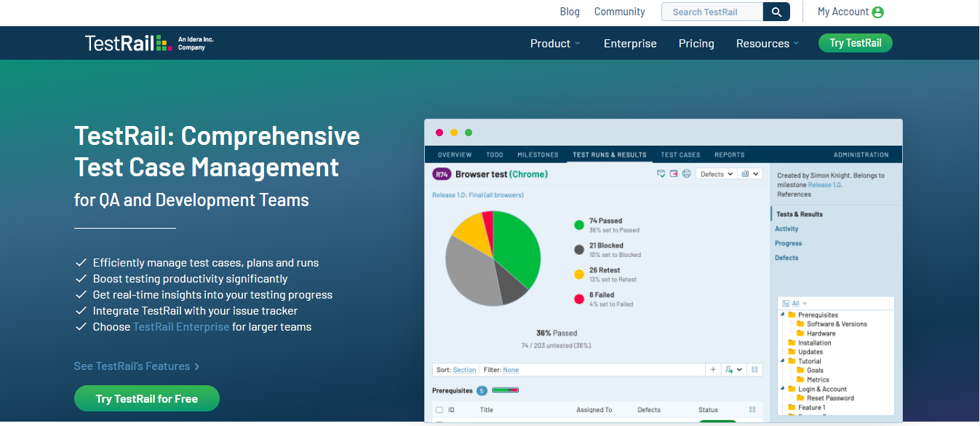980x426 pixels.
Task: Click the Enterprise nav item
Action: [630, 44]
